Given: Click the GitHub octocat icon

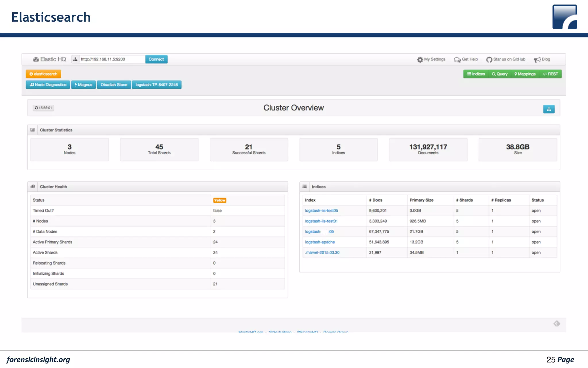Looking at the screenshot, I should pos(489,60).
